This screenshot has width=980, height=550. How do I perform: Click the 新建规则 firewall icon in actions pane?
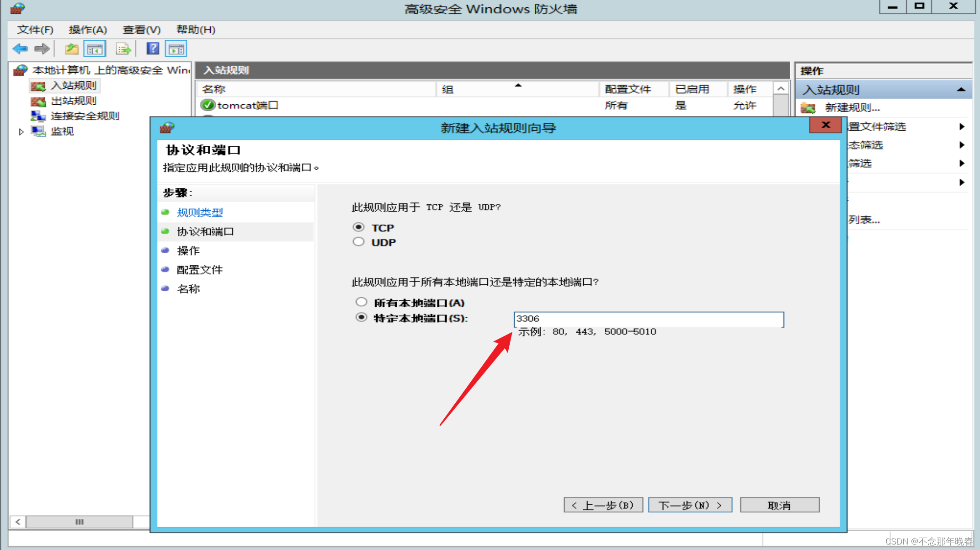pos(808,108)
